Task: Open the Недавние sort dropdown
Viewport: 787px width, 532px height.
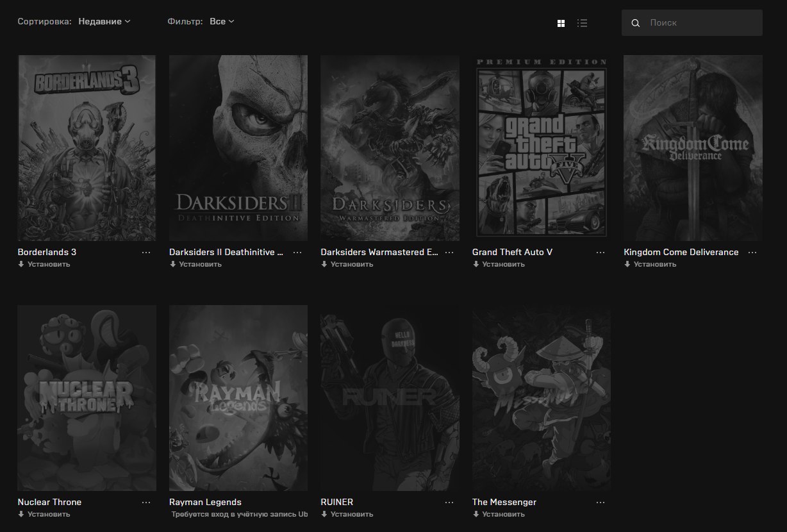Action: pyautogui.click(x=104, y=21)
